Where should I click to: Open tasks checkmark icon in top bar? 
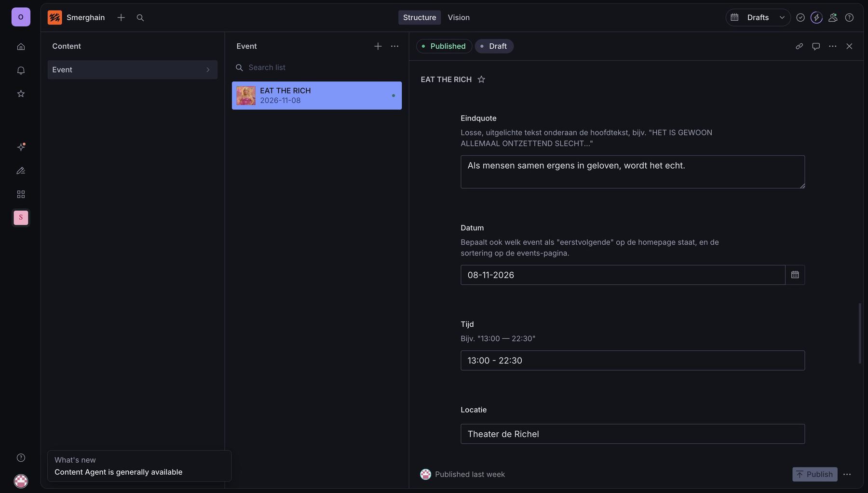(x=800, y=17)
